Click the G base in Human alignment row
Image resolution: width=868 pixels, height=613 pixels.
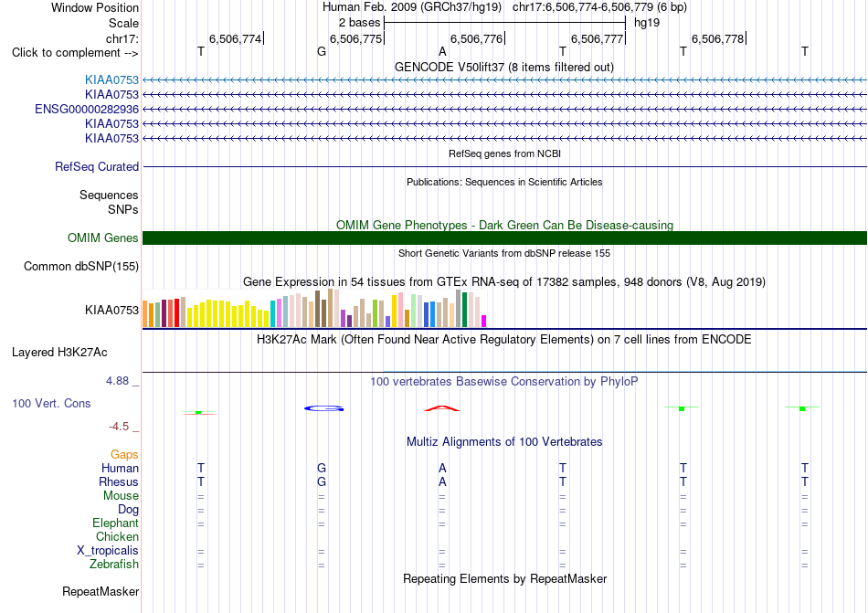pos(322,468)
